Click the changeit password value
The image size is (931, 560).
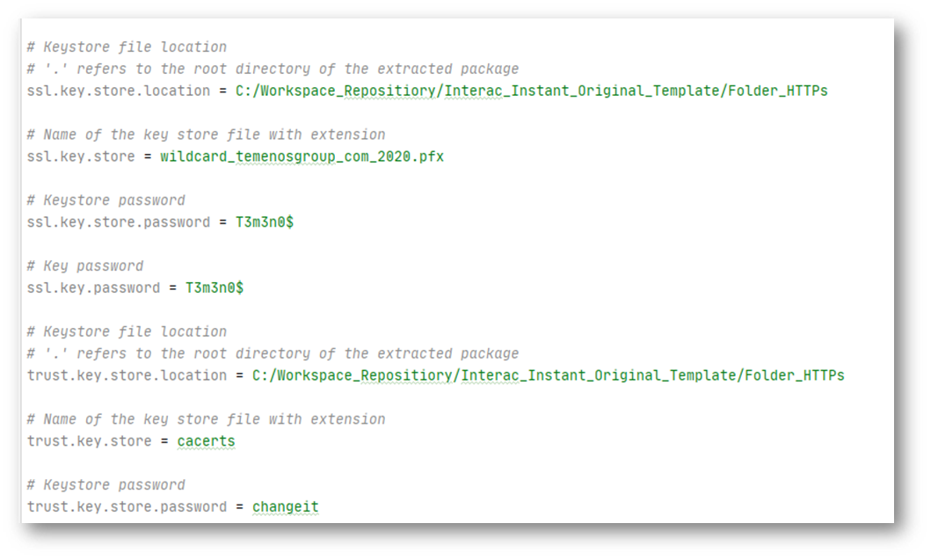click(x=285, y=507)
